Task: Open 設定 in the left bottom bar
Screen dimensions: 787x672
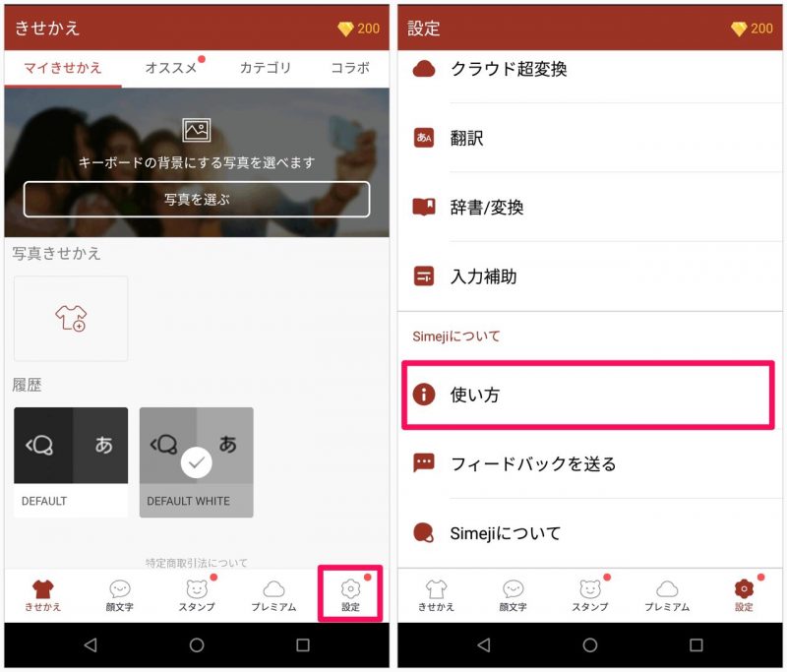Action: pyautogui.click(x=350, y=595)
